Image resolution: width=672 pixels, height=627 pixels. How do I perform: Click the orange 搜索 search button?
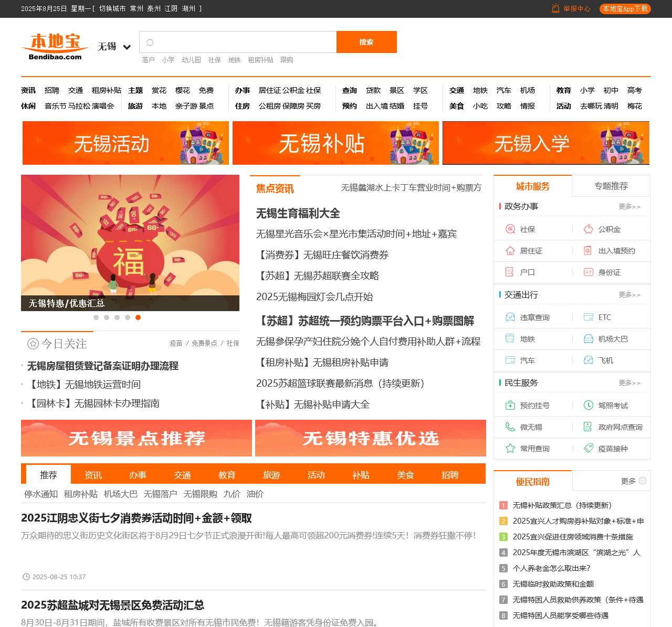pyautogui.click(x=366, y=42)
